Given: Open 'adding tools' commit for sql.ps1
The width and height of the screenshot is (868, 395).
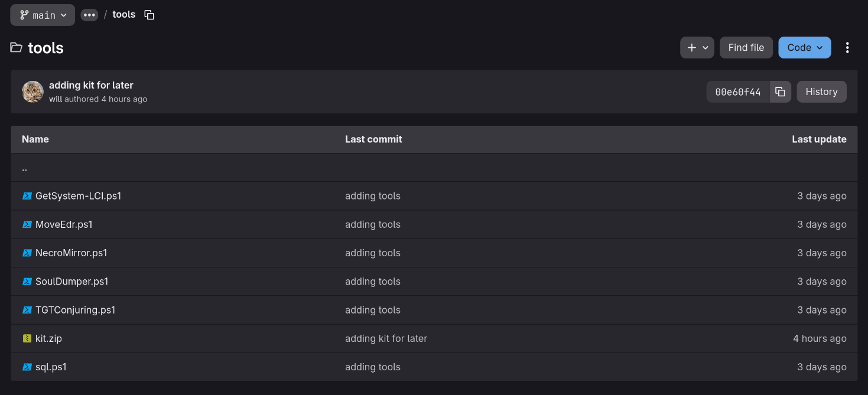Looking at the screenshot, I should 373,367.
